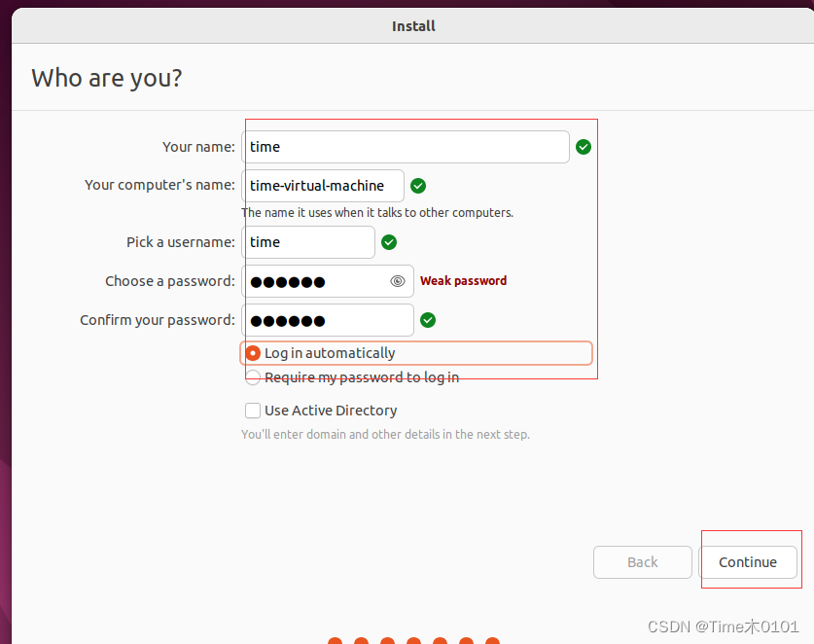This screenshot has height=644, width=814.
Task: Click the 'Choose a password:' label
Action: (170, 281)
